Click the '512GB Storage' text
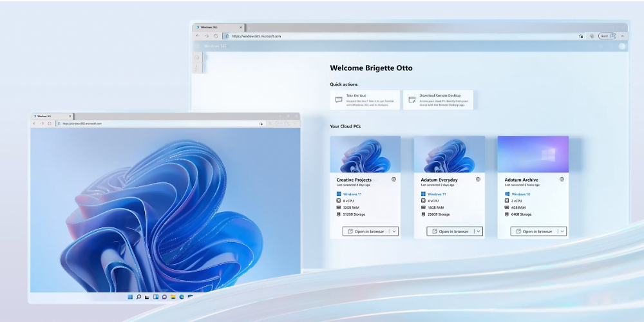This screenshot has height=322, width=644. click(x=354, y=214)
